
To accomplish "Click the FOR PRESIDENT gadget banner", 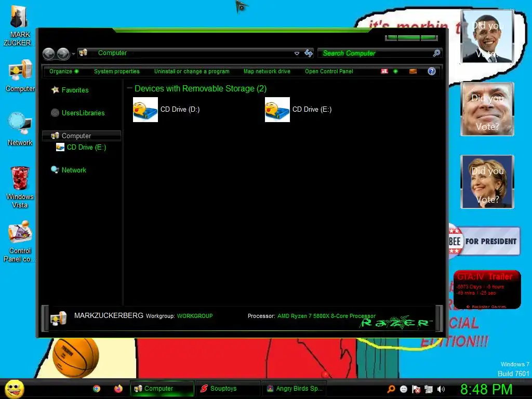I will 485,241.
